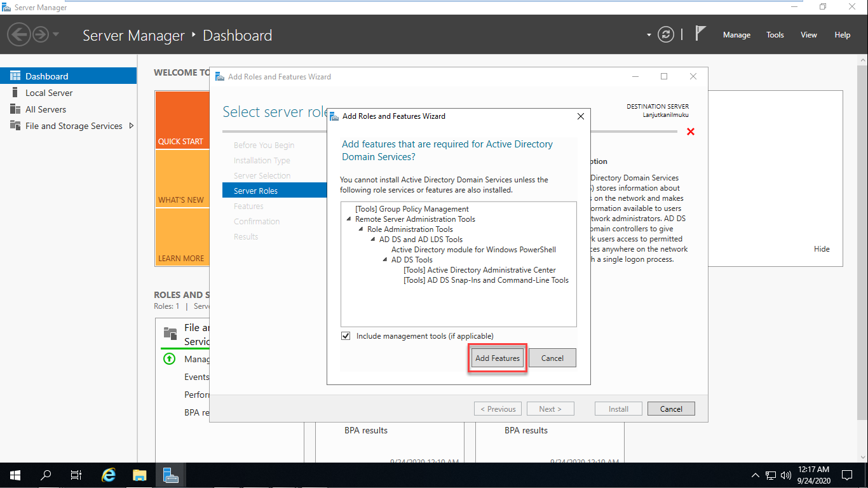
Task: Open All Servers in the sidebar
Action: point(44,109)
